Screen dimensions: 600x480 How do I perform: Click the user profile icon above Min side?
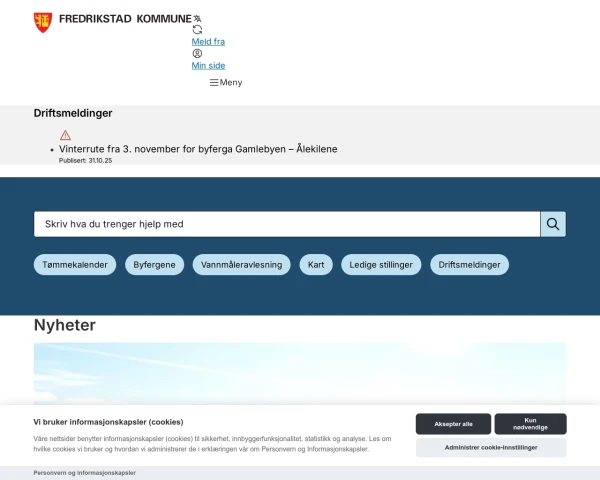[x=197, y=53]
